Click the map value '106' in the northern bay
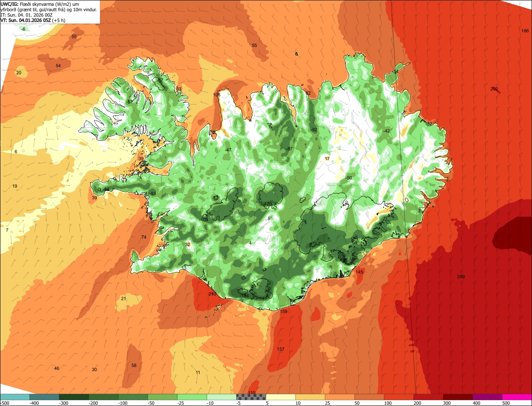This screenshot has height=406, width=532. 217,95
